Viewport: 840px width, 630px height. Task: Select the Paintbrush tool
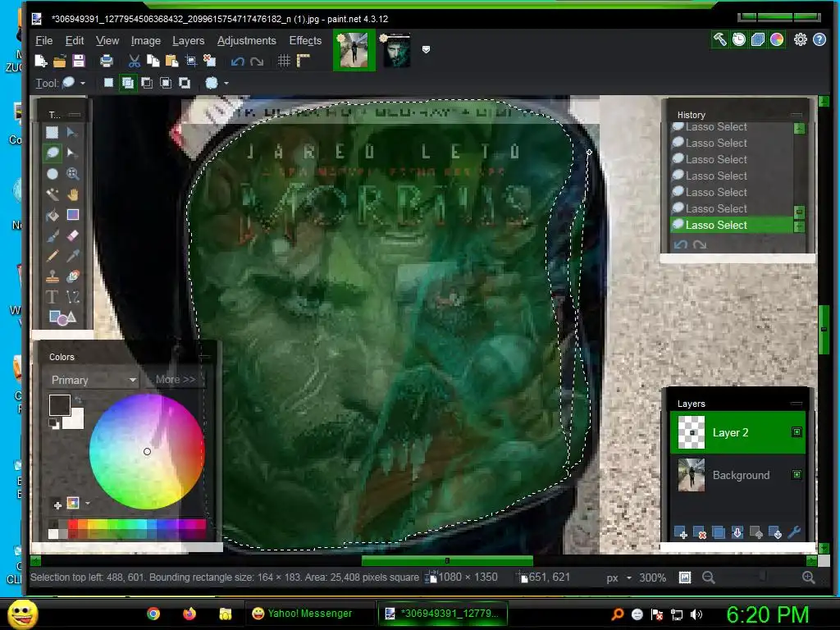tap(52, 235)
